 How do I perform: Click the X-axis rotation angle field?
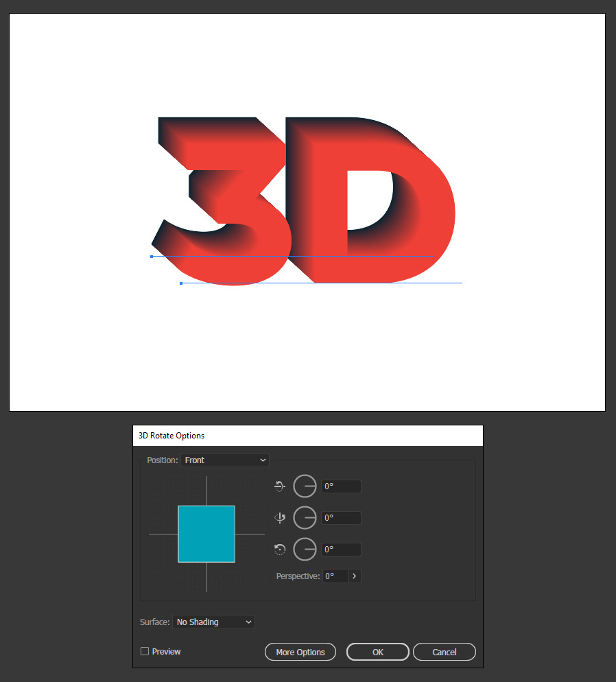point(341,486)
